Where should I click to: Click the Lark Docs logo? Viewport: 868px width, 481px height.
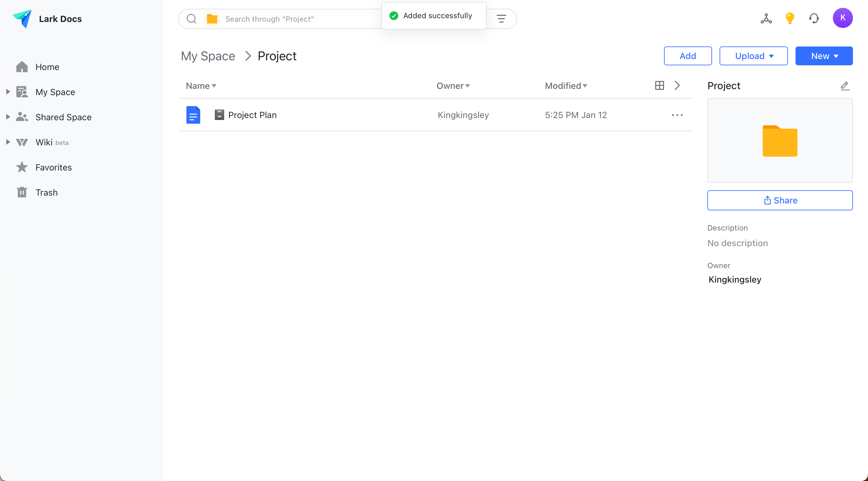[x=22, y=18]
